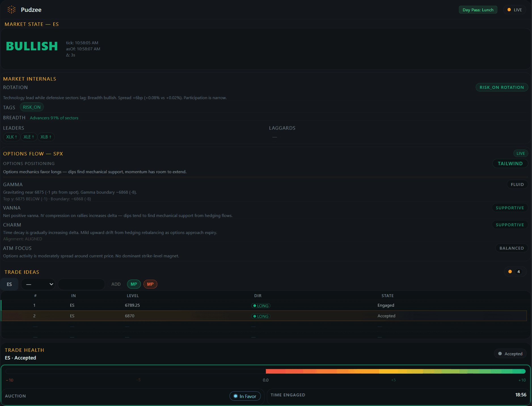Open the Advancers 91% of sectors link
532x406 pixels.
click(x=54, y=118)
